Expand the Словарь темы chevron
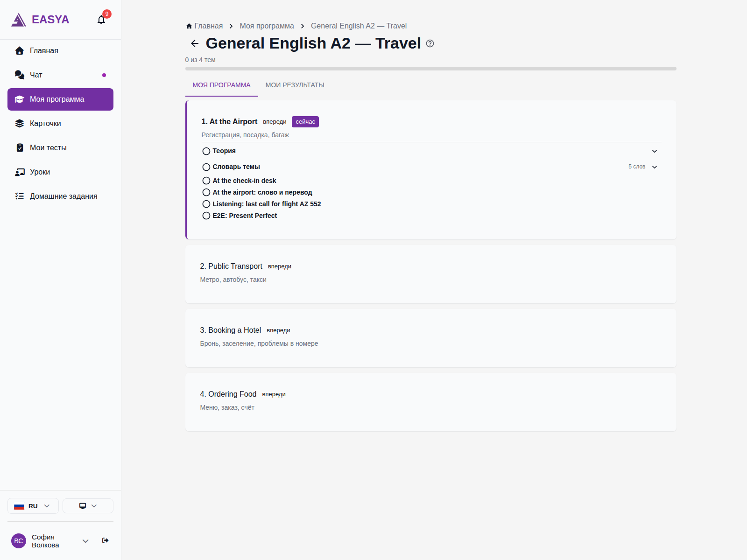This screenshot has height=560, width=747. coord(655,167)
